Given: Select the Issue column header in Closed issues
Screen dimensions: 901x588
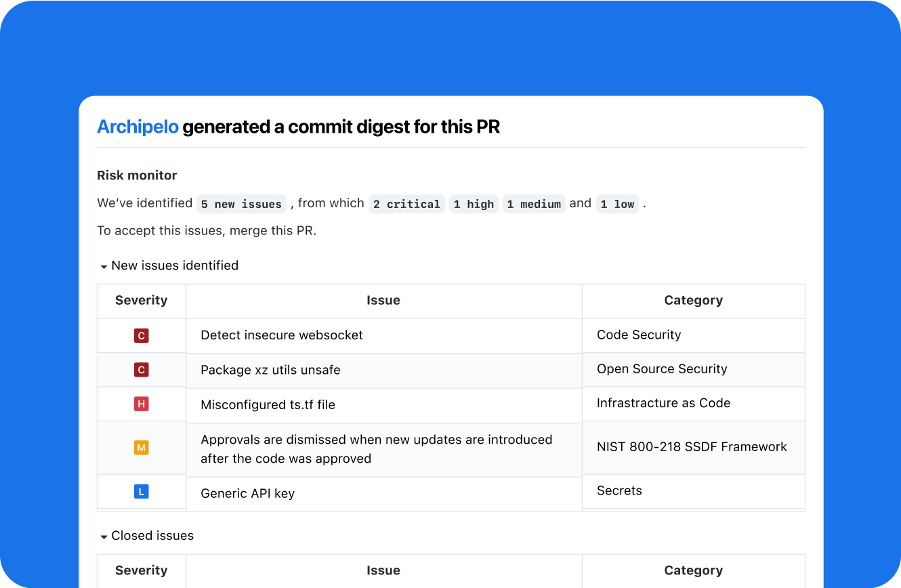Looking at the screenshot, I should (383, 570).
